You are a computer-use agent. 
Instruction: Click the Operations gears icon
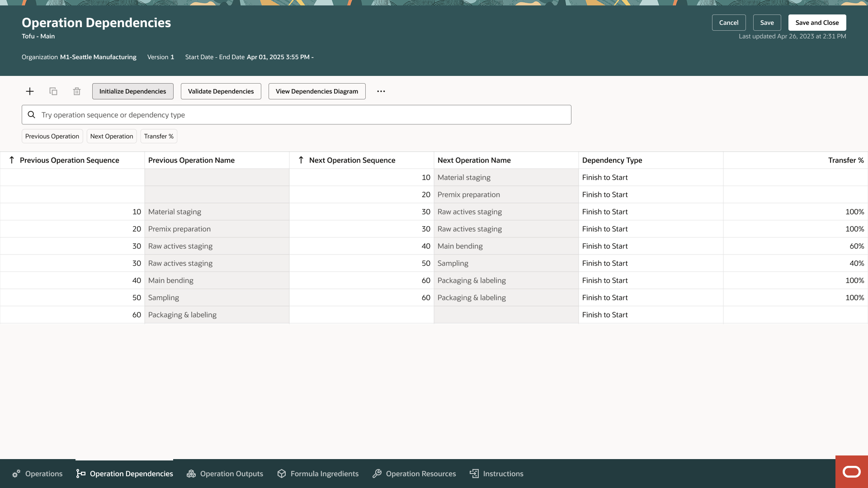16,474
